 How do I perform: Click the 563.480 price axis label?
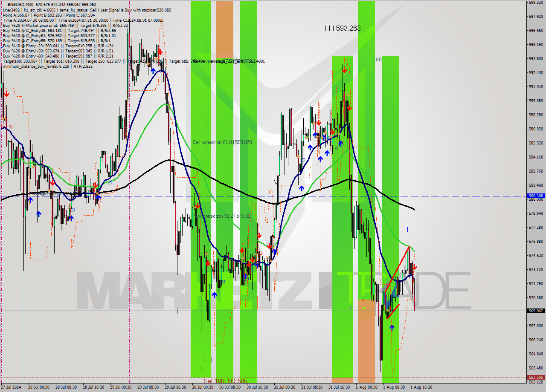tap(536, 368)
